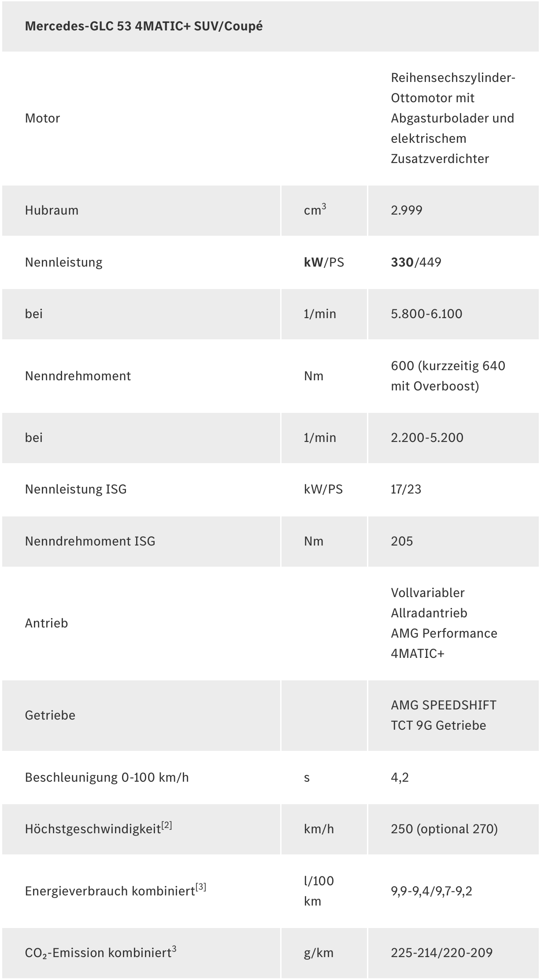
Task: Select the cm³ unit cell
Action: (x=315, y=210)
